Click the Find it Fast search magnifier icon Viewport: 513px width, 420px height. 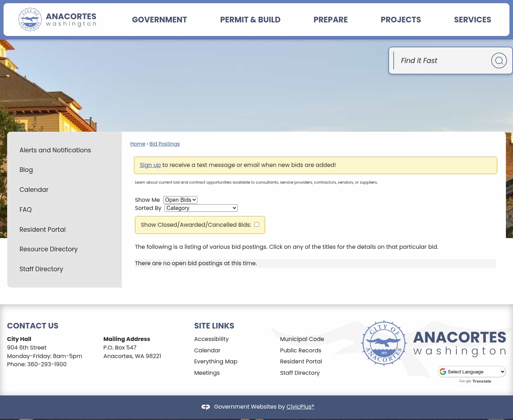[x=499, y=61]
